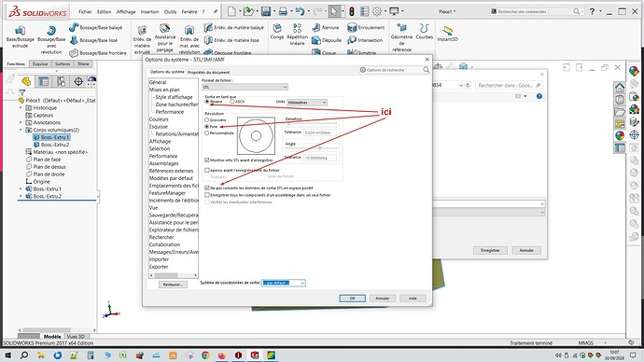644x362 pixels.
Task: Choose Personnalisée resolution option
Action: point(206,133)
